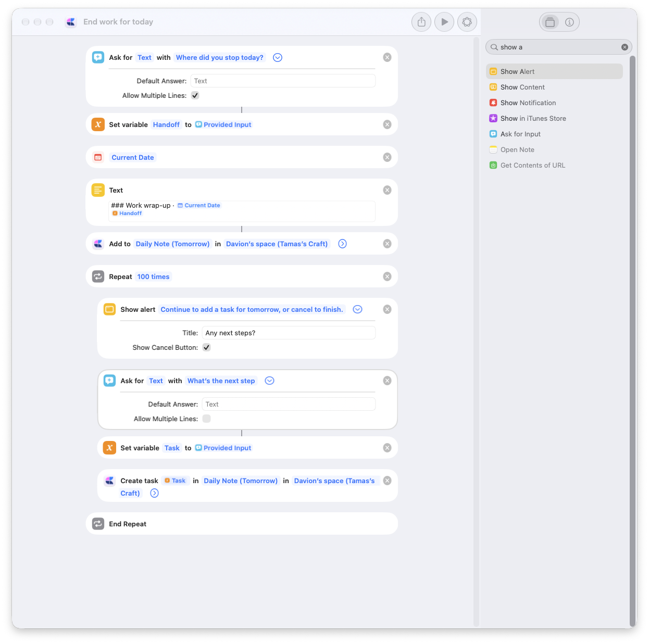The image size is (649, 644).
Task: Expand the Add to Daily Note options
Action: [342, 244]
